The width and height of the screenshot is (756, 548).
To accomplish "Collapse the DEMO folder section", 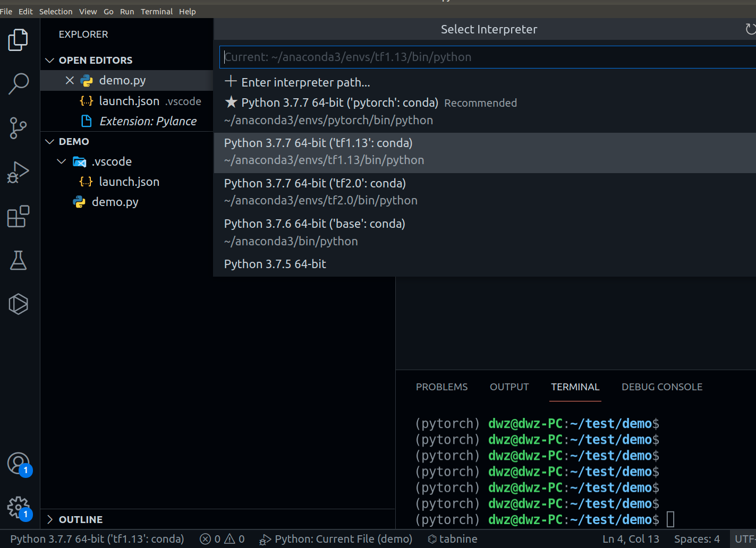I will pos(50,141).
